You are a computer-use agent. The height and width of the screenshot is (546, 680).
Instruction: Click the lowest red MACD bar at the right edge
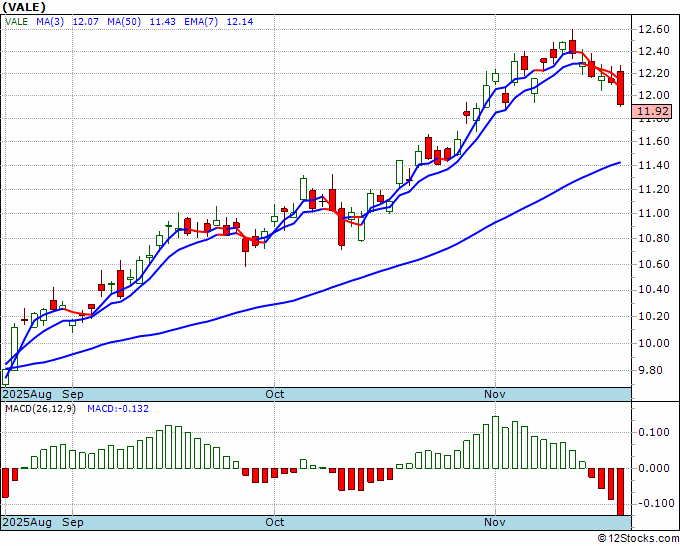pos(621,492)
